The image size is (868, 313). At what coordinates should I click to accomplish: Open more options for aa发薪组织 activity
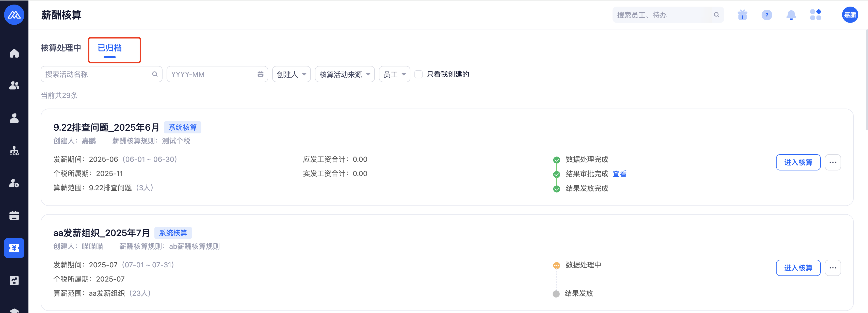(x=833, y=268)
